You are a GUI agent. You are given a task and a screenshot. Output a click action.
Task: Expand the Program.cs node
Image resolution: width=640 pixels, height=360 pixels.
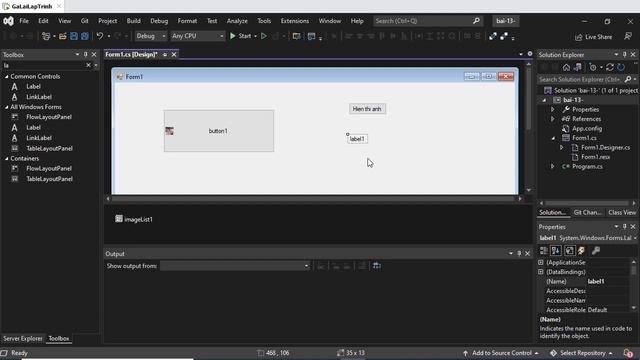(553, 166)
